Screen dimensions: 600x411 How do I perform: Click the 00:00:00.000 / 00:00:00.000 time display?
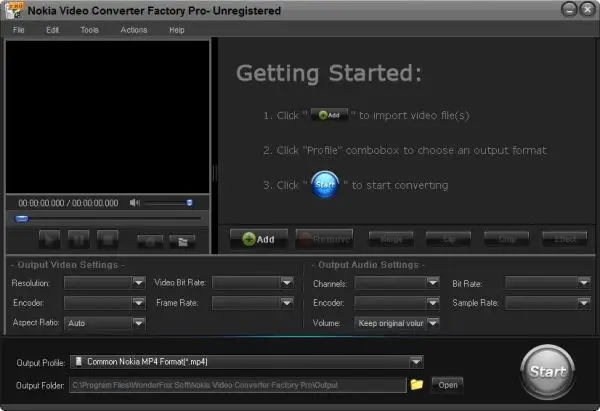tap(68, 203)
